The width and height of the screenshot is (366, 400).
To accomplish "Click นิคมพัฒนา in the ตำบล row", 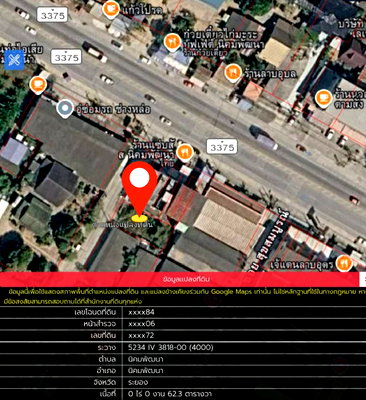I will 146,359.
